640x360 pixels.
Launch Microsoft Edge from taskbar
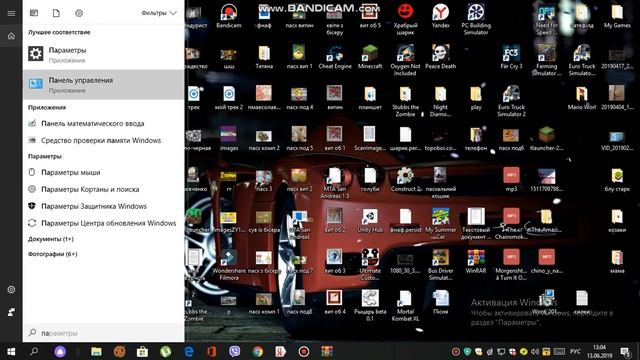pyautogui.click(x=189, y=351)
